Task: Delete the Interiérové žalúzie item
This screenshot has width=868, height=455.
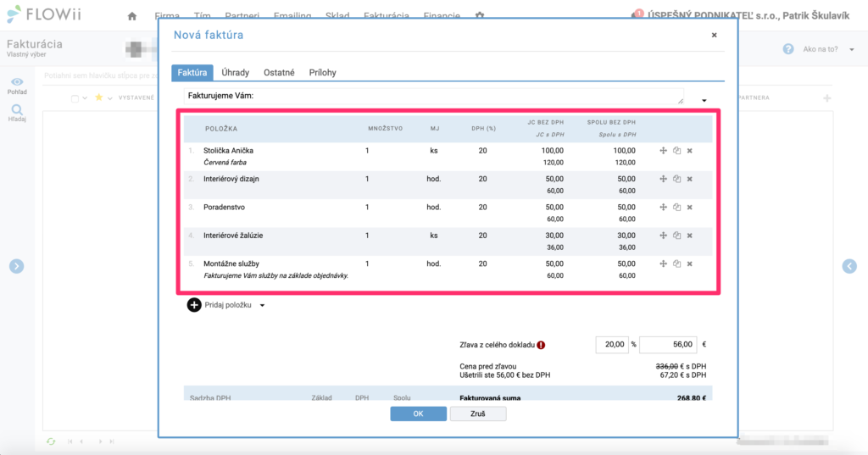Action: [x=690, y=236]
